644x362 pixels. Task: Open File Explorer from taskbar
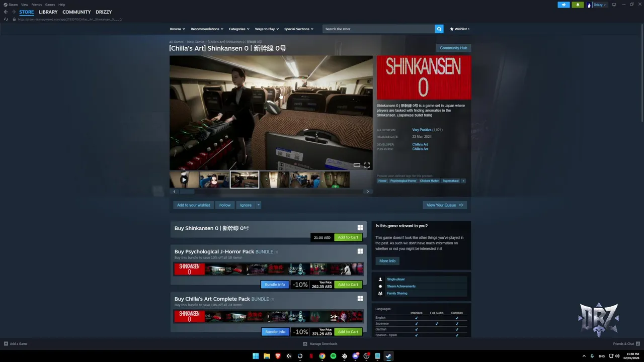coord(267,356)
